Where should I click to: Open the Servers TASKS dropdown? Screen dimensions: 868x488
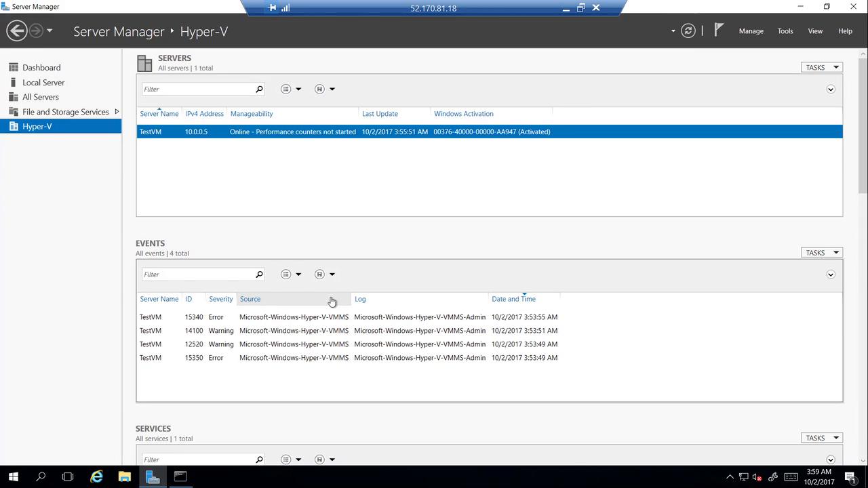tap(822, 67)
